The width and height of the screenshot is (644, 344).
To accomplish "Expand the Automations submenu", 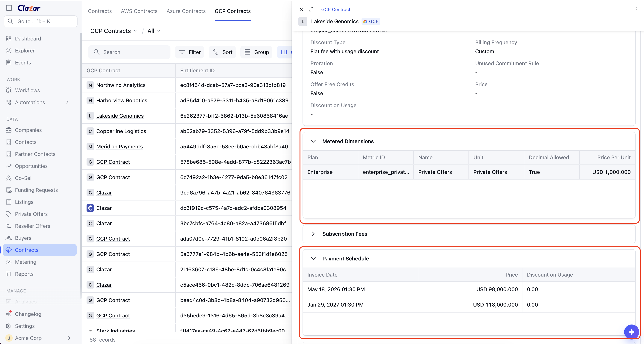I will click(67, 102).
